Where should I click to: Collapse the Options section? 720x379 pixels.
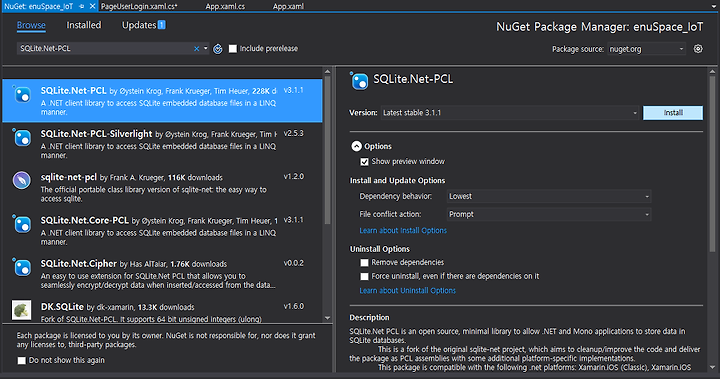click(356, 146)
